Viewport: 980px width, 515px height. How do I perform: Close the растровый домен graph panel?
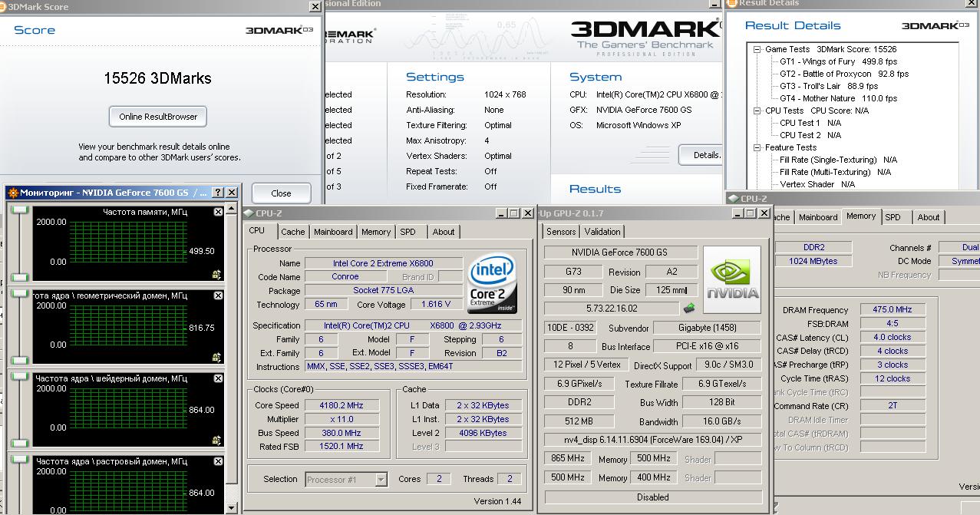(218, 461)
